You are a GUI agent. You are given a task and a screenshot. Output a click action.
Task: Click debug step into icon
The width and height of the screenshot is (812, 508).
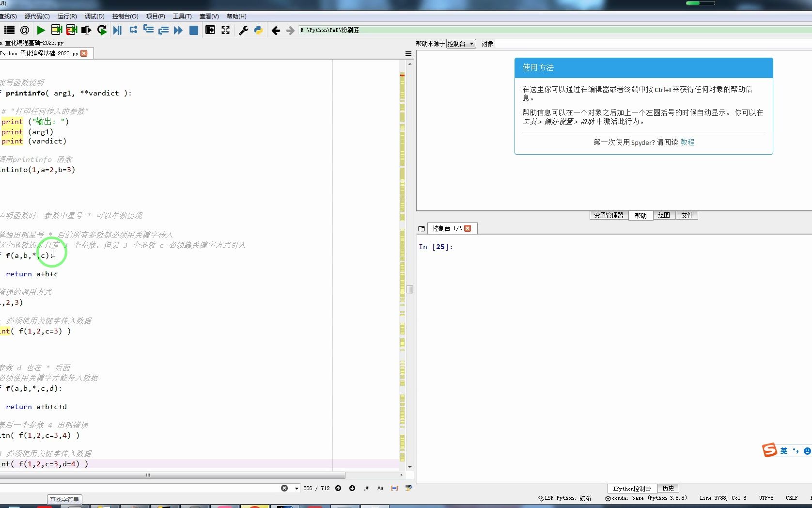[x=148, y=30]
